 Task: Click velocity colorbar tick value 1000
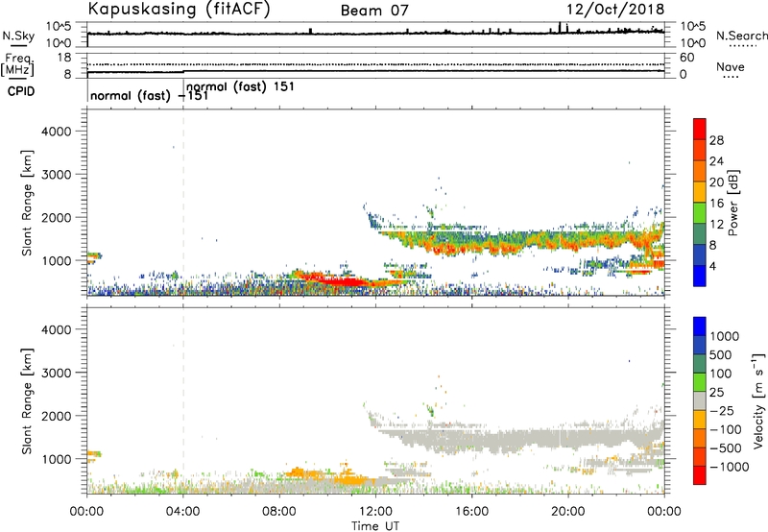coord(724,336)
